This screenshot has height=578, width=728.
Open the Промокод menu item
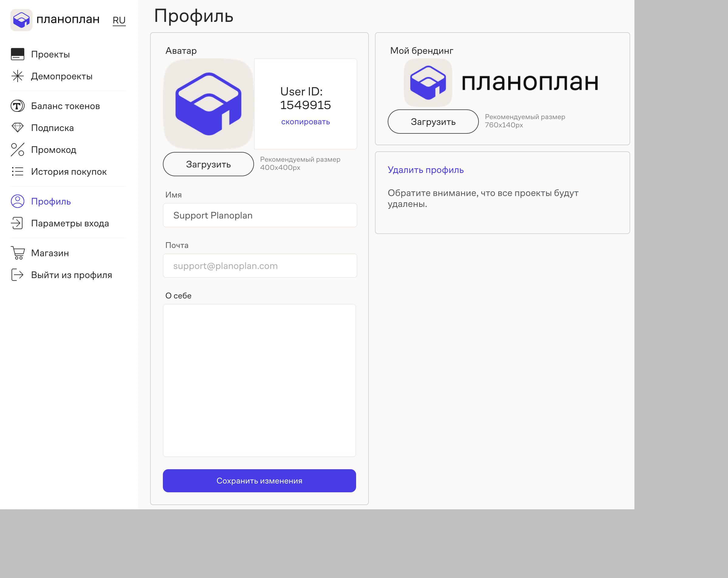[x=54, y=150]
